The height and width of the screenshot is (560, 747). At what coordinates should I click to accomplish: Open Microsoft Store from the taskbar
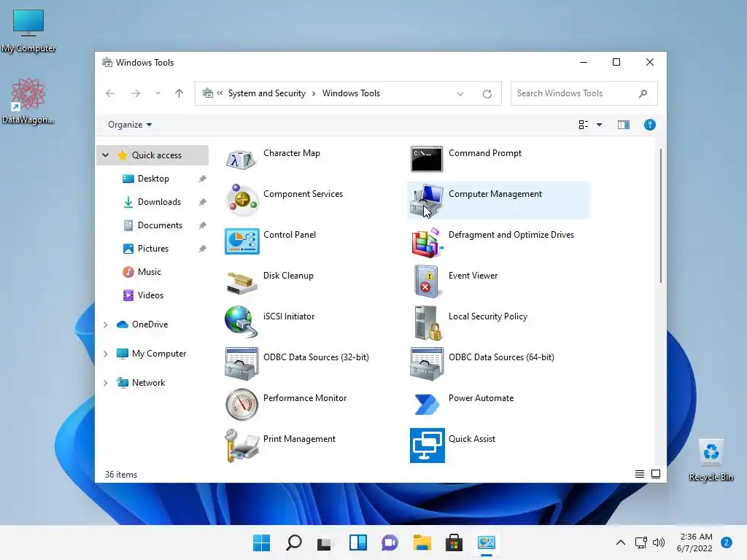[454, 542]
